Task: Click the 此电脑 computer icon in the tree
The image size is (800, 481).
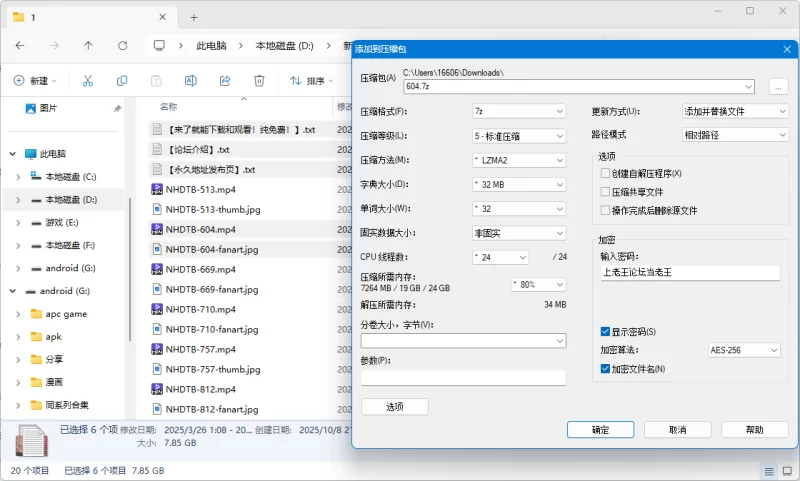Action: point(31,154)
